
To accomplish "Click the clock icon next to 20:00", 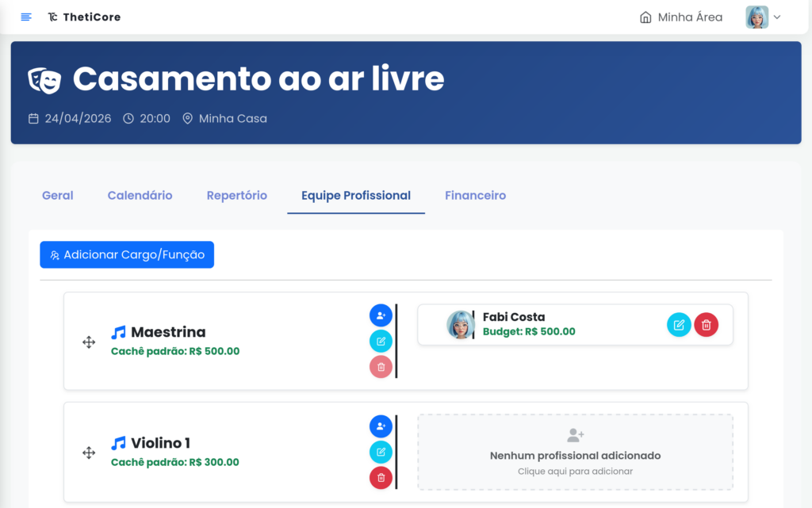I will tap(128, 118).
